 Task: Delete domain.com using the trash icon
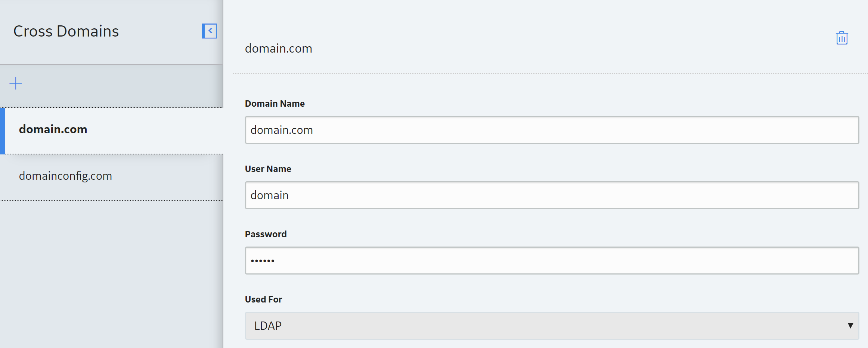pyautogui.click(x=842, y=38)
